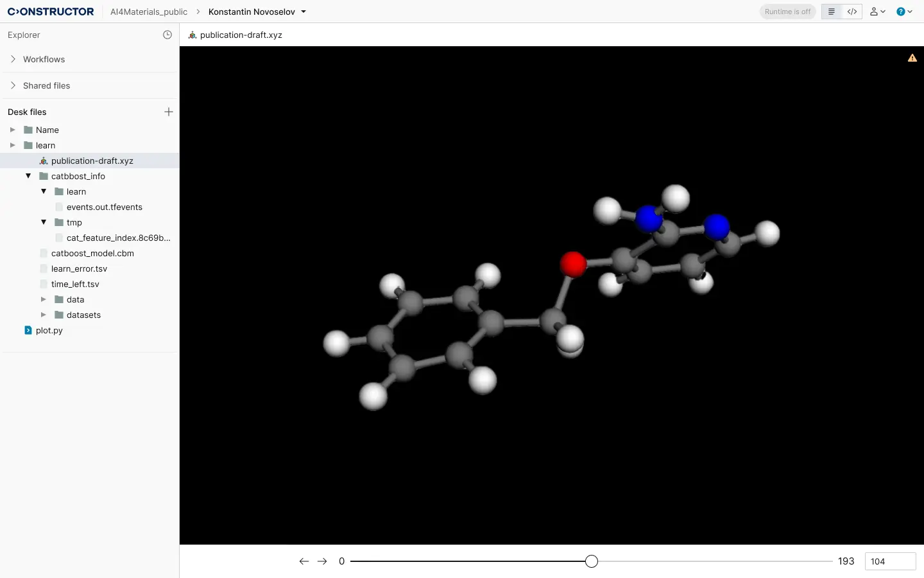The image size is (924, 578).
Task: Advance to the next frame with the right arrow
Action: (322, 561)
